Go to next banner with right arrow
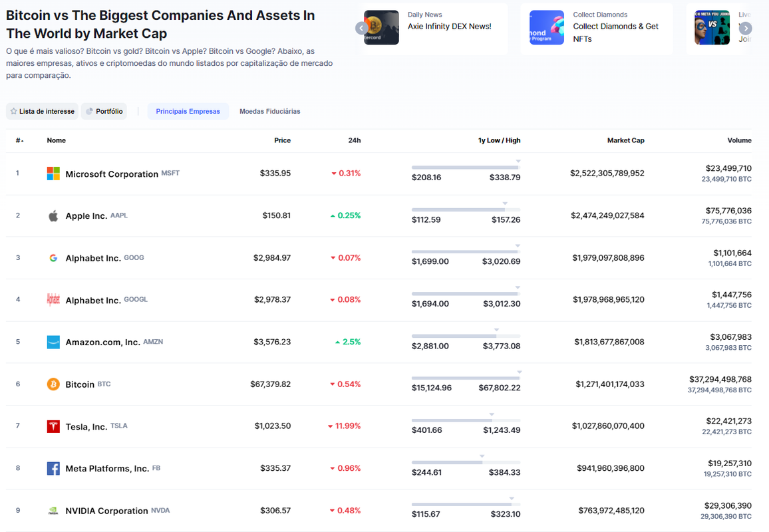The image size is (769, 532). 746,28
